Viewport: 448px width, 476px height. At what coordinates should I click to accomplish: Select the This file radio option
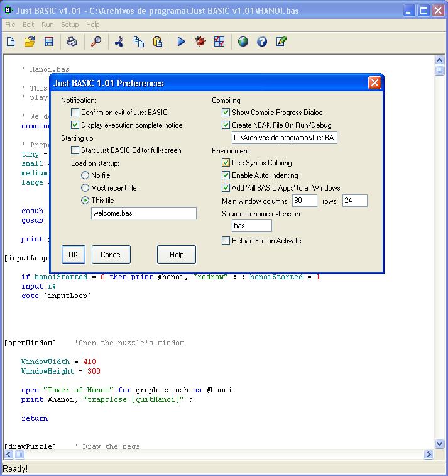coord(85,201)
